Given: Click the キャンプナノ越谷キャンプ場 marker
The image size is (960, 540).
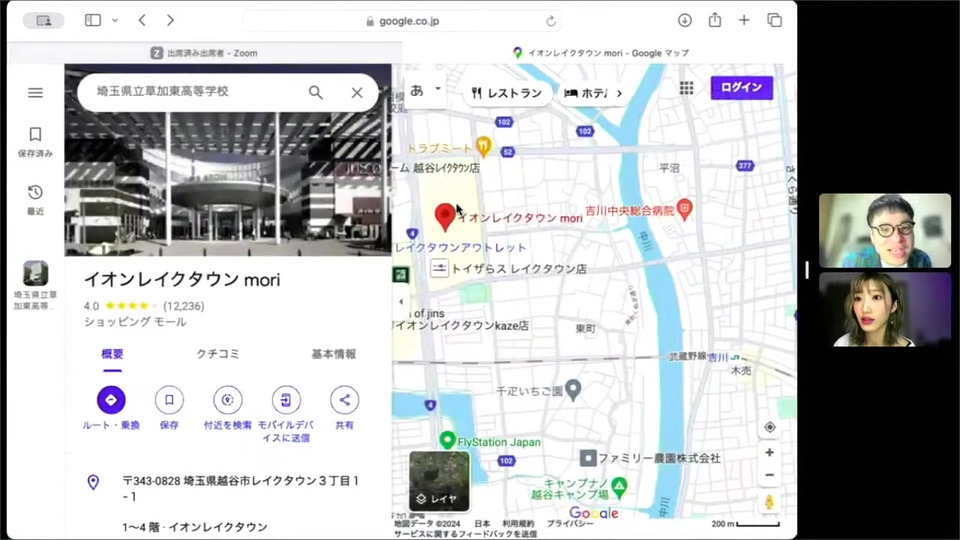Looking at the screenshot, I should (620, 487).
